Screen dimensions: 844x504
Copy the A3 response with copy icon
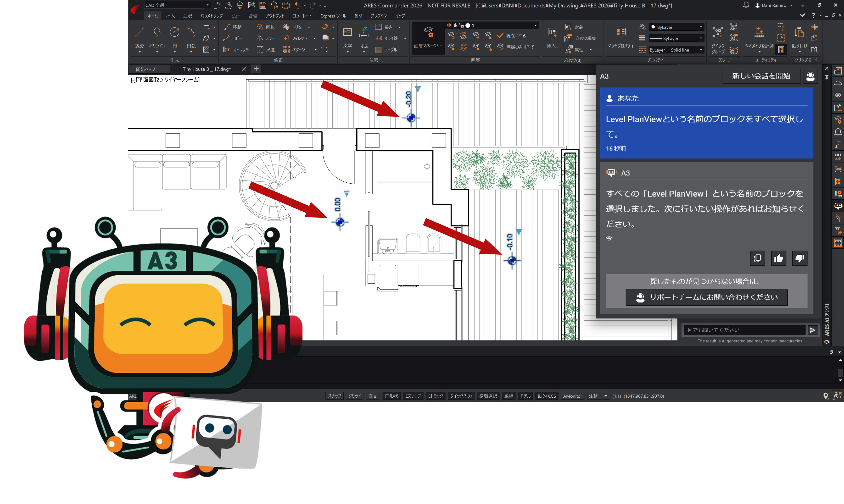click(x=757, y=258)
